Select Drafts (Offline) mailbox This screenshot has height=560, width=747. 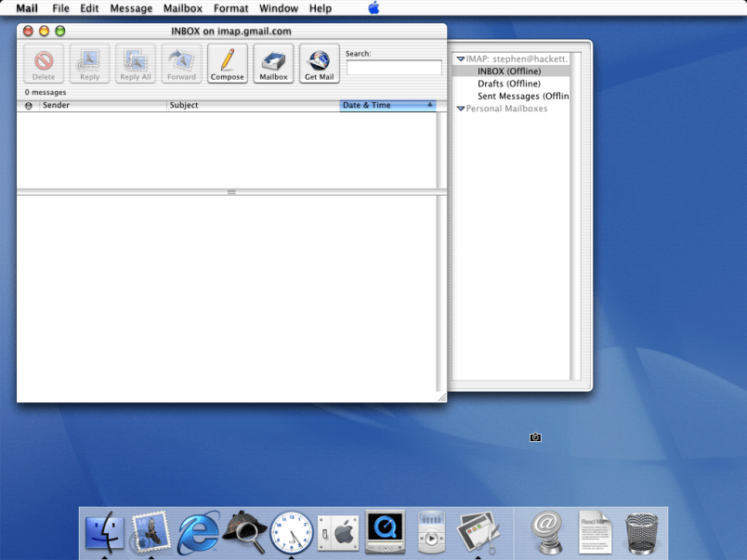pos(511,84)
